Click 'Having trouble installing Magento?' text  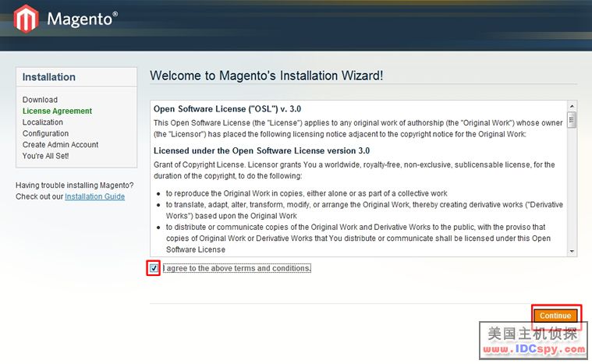74,186
